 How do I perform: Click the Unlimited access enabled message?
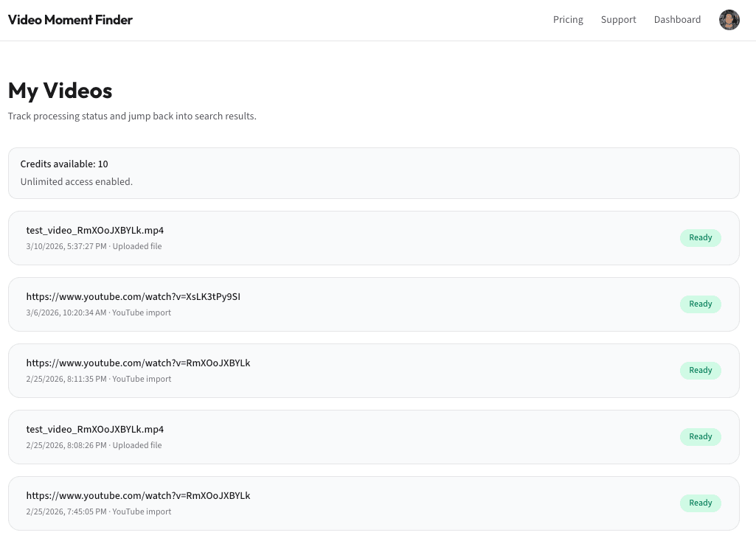[77, 182]
